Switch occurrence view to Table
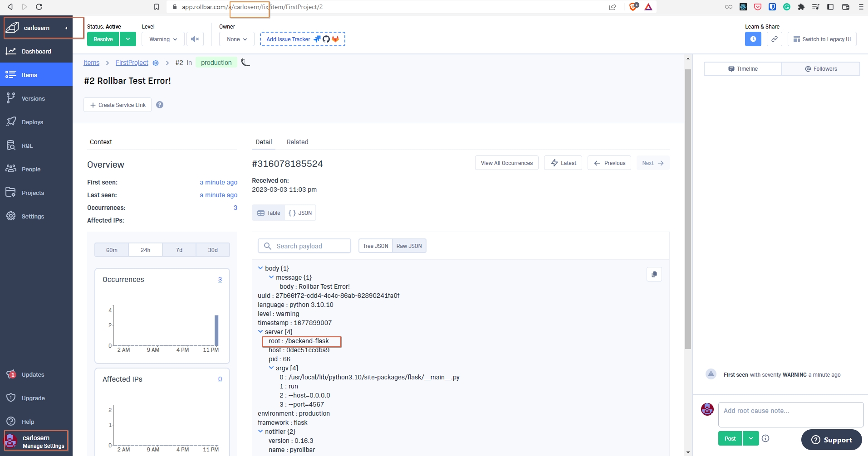The width and height of the screenshot is (868, 456). [268, 213]
